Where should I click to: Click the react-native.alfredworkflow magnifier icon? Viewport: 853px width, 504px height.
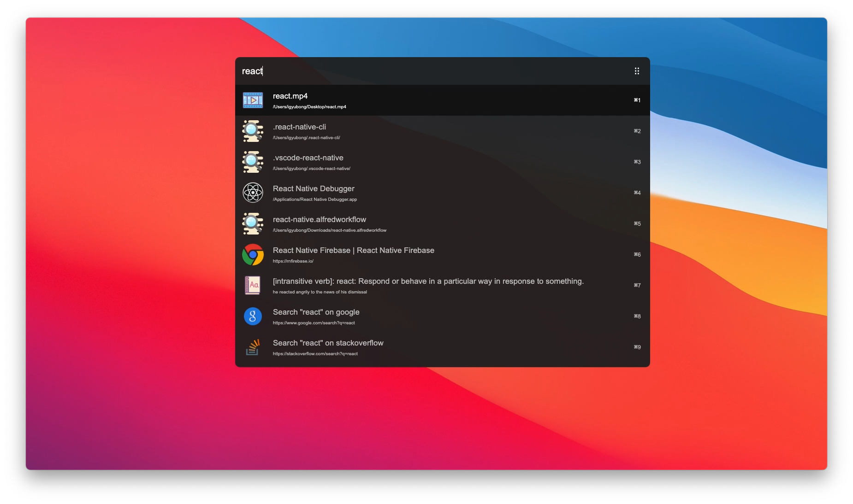253,223
